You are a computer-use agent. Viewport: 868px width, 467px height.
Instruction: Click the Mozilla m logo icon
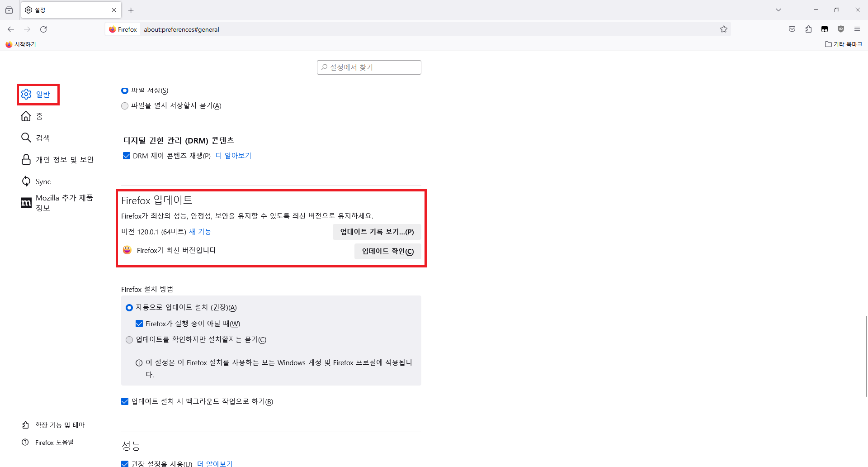[x=26, y=203]
